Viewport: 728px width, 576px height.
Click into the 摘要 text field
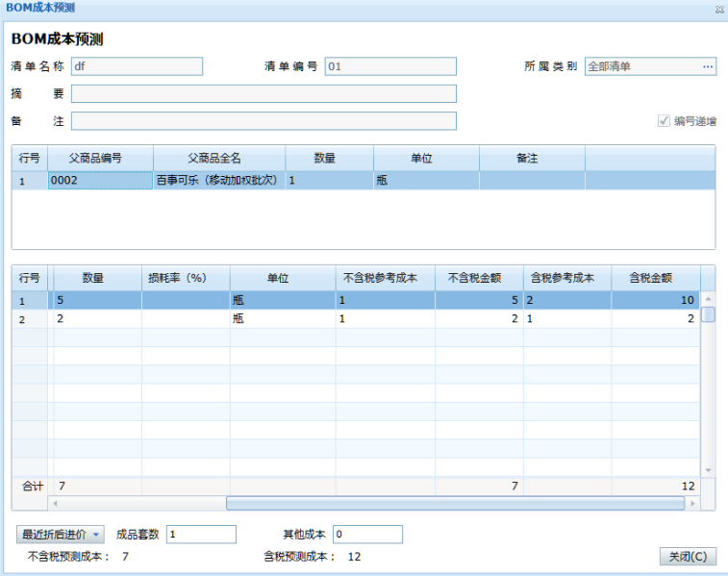click(x=264, y=94)
